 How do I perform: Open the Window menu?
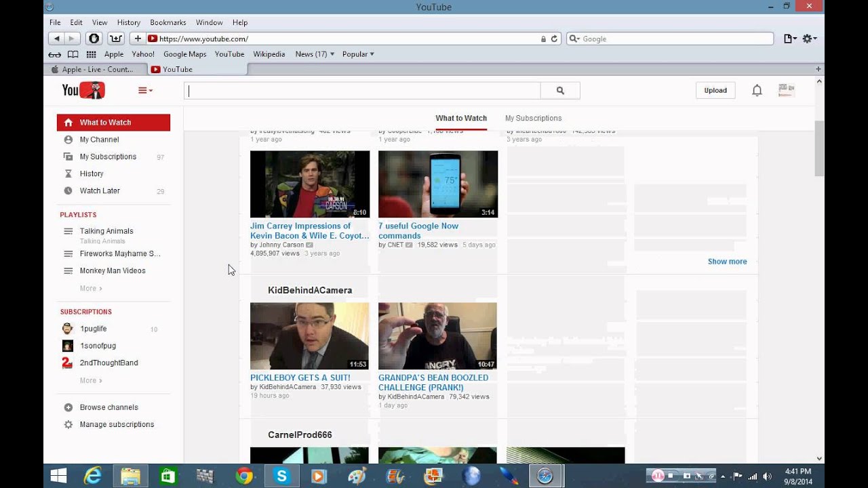[x=209, y=22]
